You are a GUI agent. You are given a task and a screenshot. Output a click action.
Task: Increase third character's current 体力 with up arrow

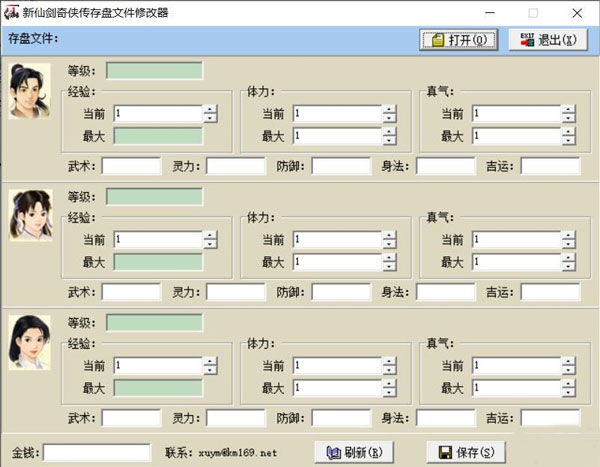pos(389,361)
